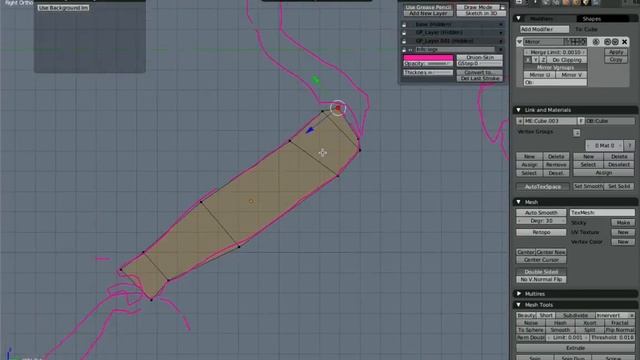
Task: Collapse the Mesh panel
Action: [x=518, y=202]
